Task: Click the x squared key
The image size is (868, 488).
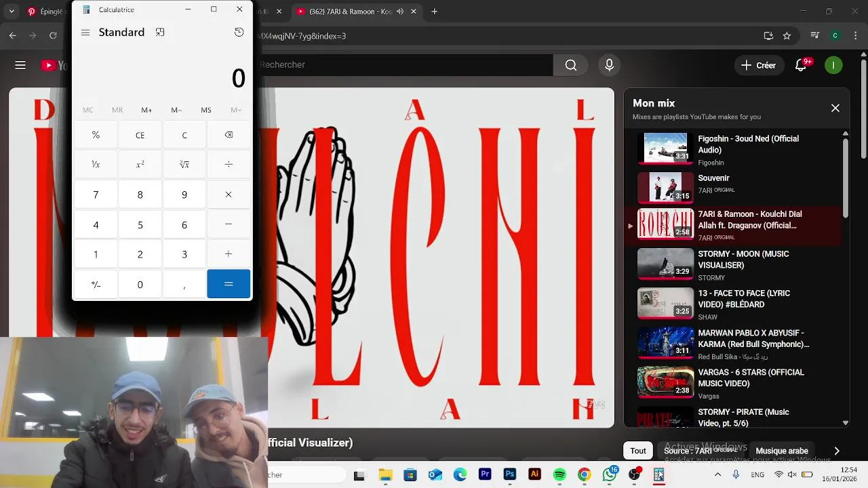Action: point(140,165)
